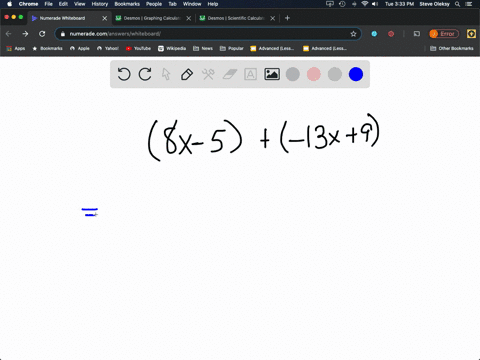Reload the Numerade whiteboard page
The width and height of the screenshot is (480, 360).
(x=42, y=34)
